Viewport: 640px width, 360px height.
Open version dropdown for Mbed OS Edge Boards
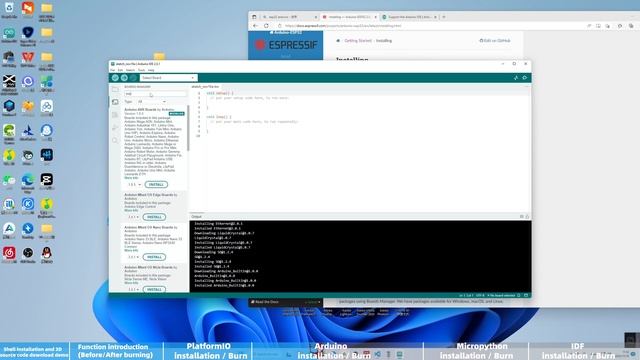[x=133, y=217]
